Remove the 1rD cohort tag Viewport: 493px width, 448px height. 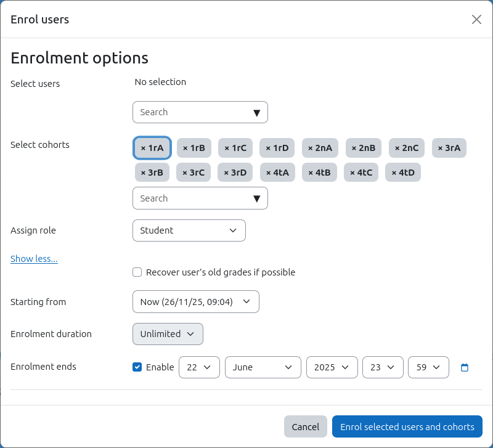(277, 148)
